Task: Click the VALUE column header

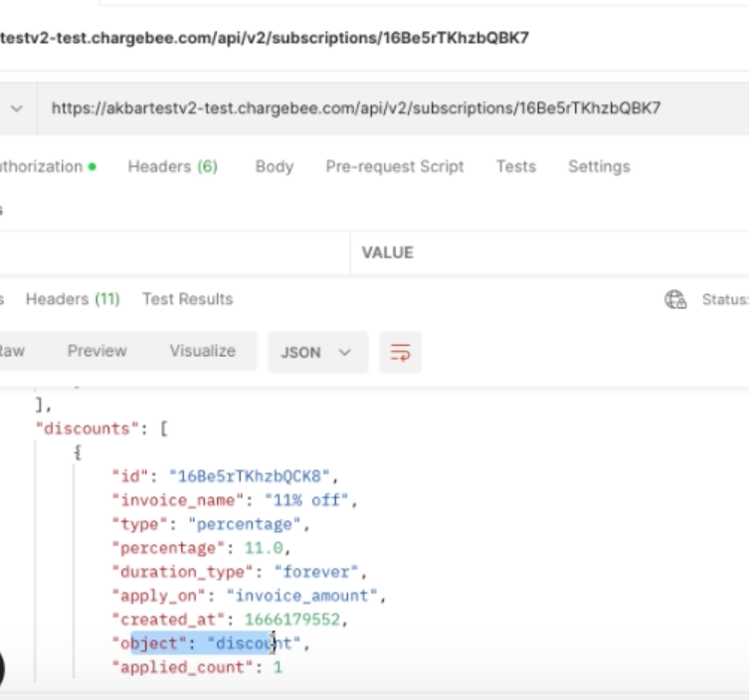Action: point(387,253)
